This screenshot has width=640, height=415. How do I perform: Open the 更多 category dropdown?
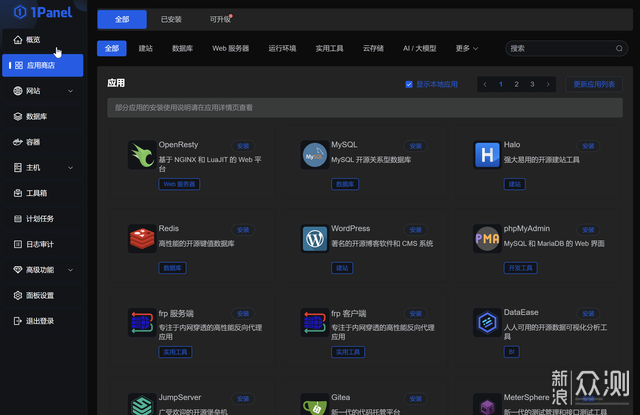[467, 48]
